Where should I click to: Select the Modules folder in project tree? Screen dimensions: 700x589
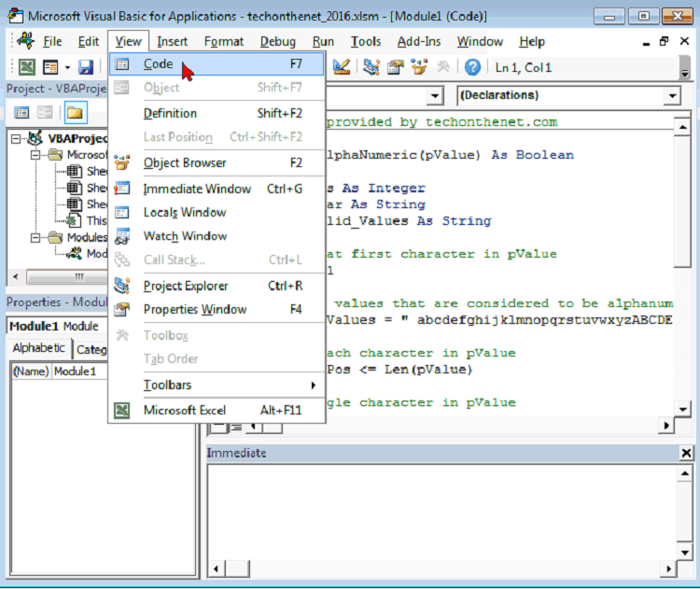[x=87, y=238]
